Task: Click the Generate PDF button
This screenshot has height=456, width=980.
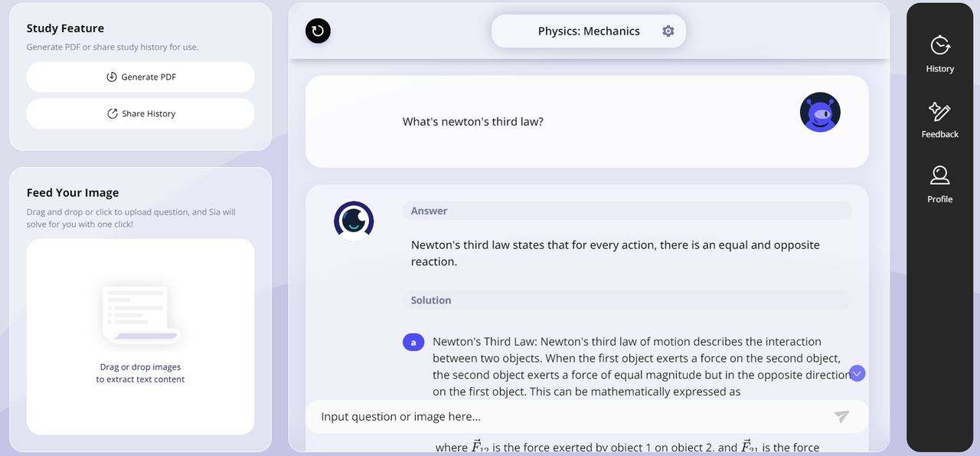Action: tap(141, 77)
